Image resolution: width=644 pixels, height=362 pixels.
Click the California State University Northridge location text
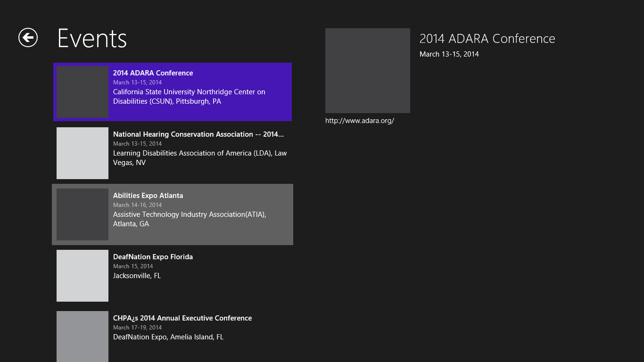pos(189,97)
